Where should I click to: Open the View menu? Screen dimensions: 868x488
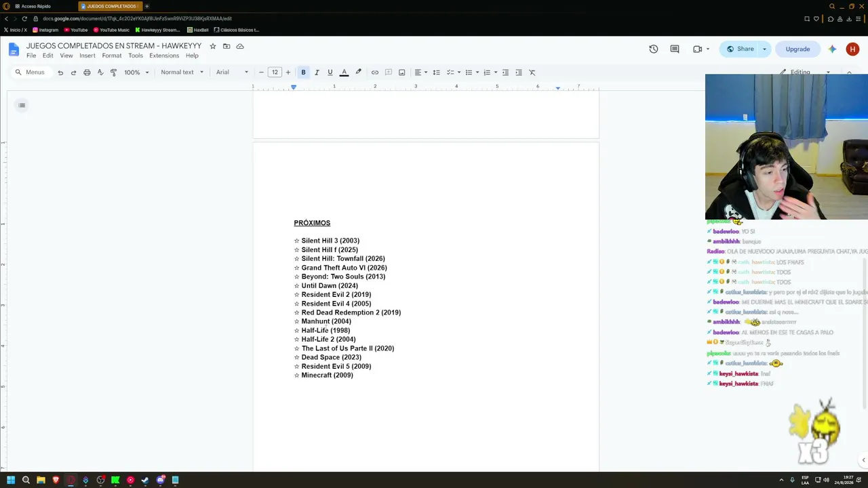[66, 56]
